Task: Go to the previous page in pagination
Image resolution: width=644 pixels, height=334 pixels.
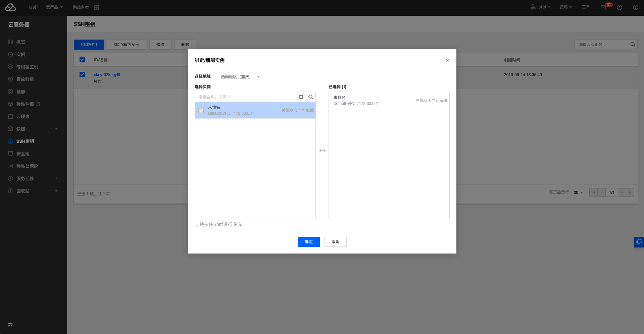Action: pyautogui.click(x=602, y=192)
